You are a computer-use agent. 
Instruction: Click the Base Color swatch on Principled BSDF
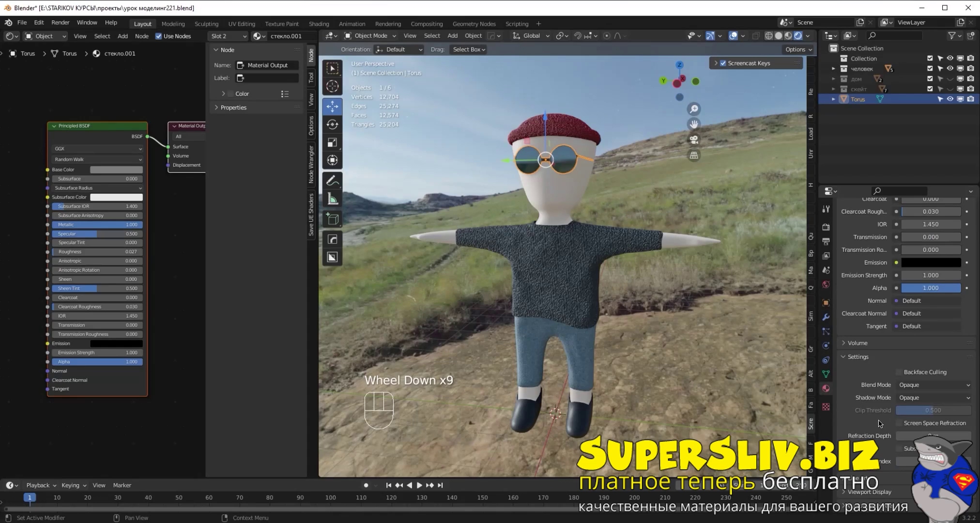click(x=116, y=169)
